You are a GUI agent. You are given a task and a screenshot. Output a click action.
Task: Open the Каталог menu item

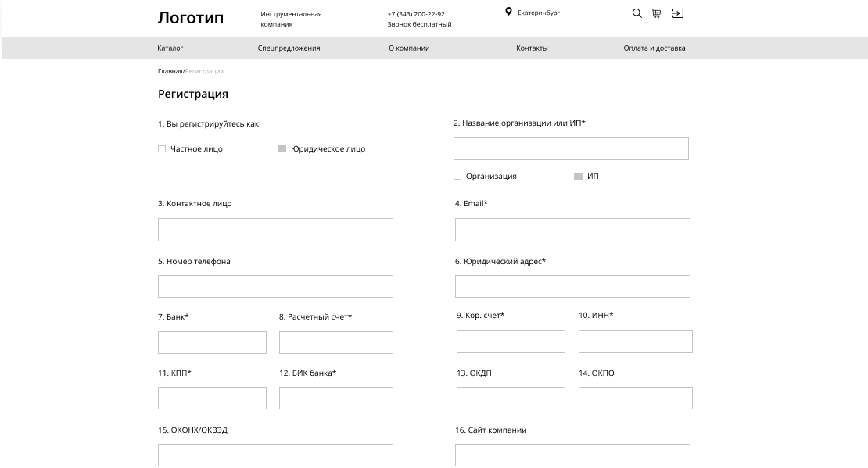point(170,48)
